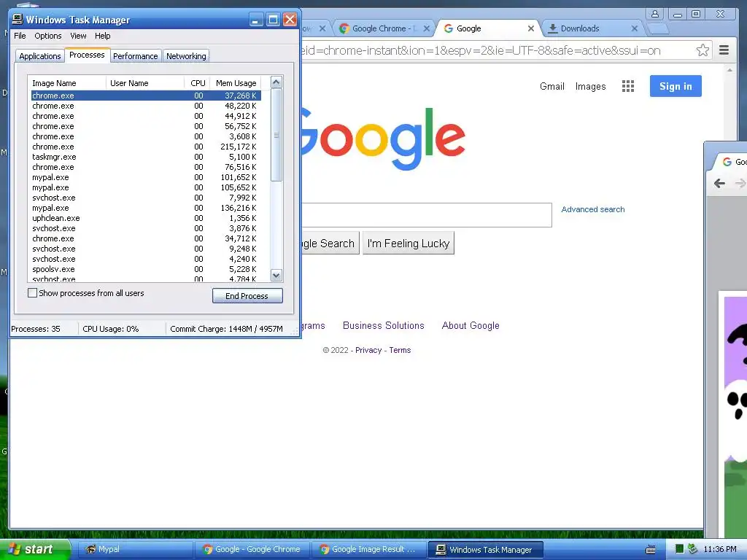Select svchost.exe row using 7,992 K

click(146, 198)
